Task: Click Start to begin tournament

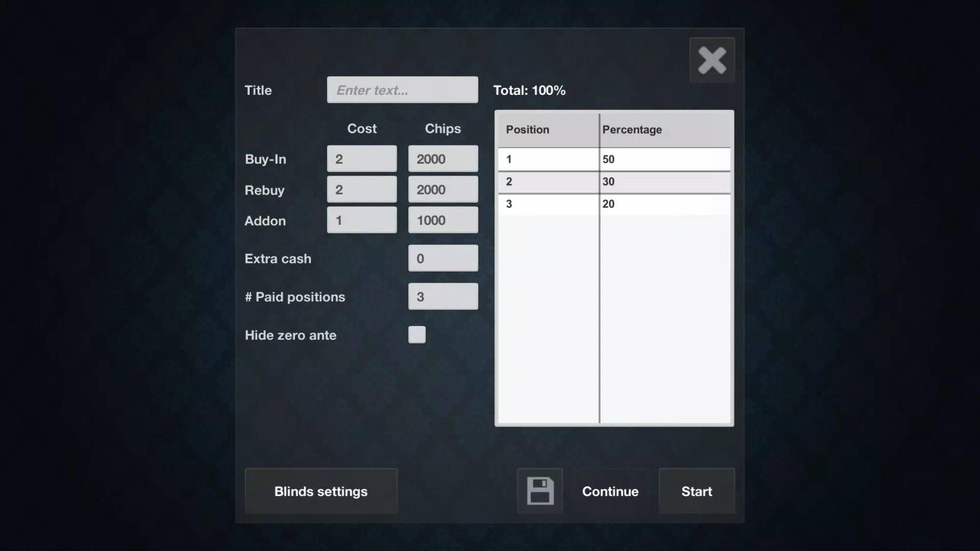Action: (x=697, y=491)
